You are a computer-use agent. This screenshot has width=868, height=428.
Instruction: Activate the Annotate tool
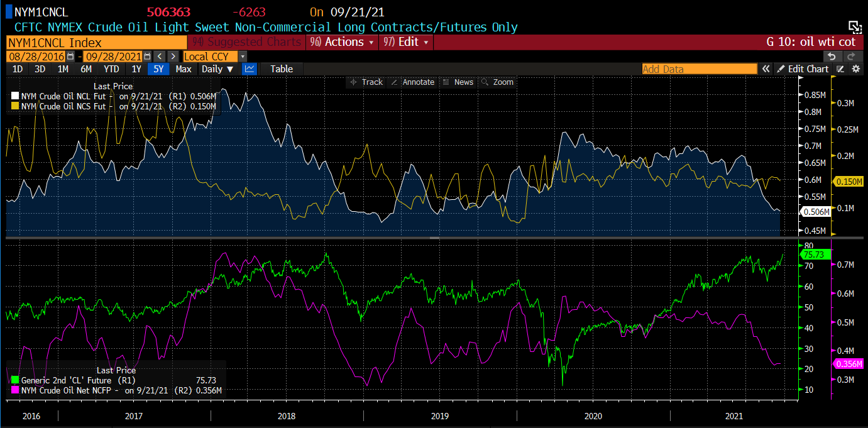coord(412,82)
